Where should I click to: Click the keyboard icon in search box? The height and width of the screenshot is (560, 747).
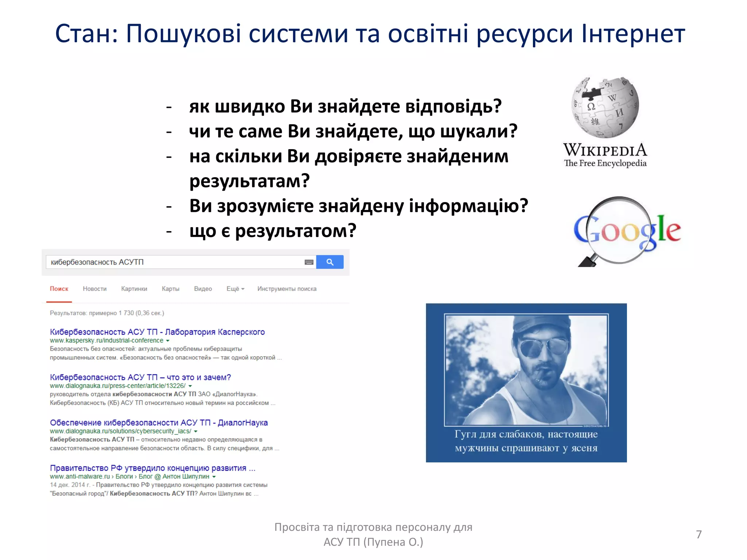pyautogui.click(x=309, y=262)
